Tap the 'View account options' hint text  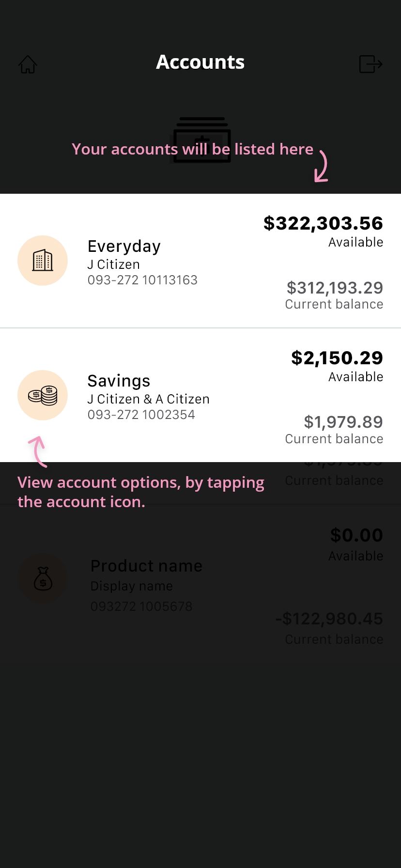point(141,492)
